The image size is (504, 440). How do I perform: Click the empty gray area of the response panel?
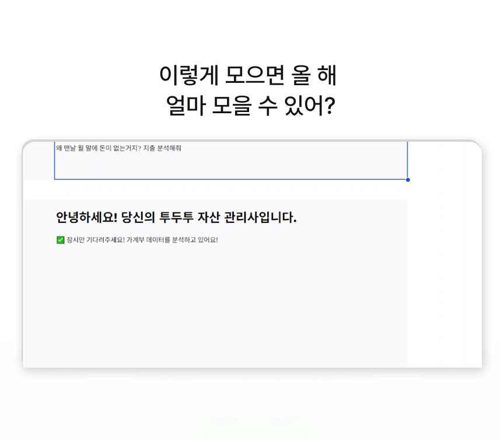[216, 309]
